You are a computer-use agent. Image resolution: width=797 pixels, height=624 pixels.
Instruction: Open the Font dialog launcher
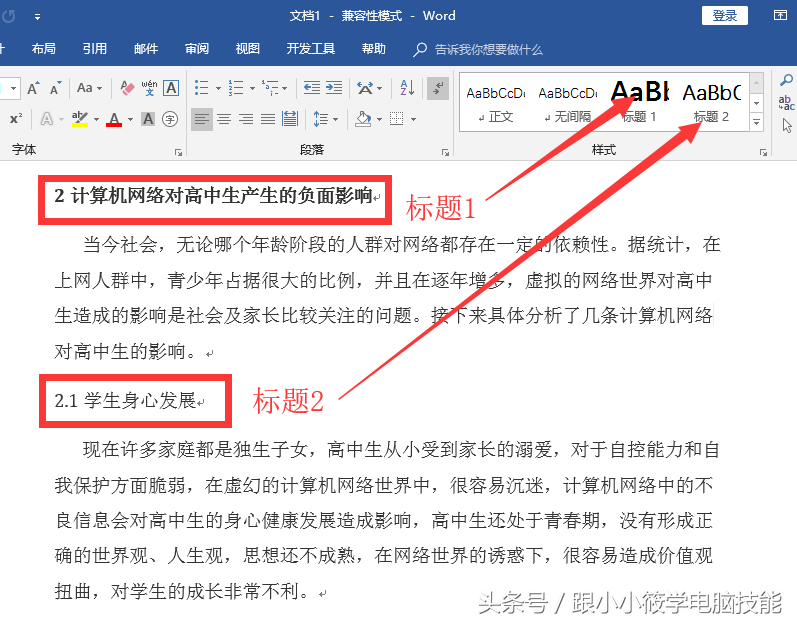point(178,152)
